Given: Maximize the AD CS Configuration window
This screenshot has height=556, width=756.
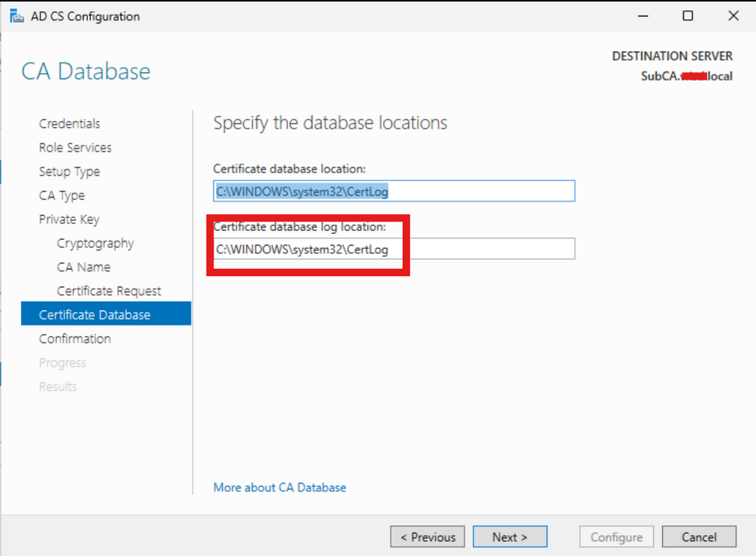Looking at the screenshot, I should pos(688,16).
